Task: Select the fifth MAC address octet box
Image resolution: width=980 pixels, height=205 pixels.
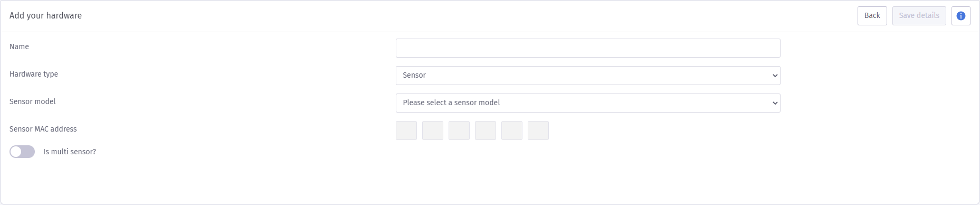Action: 512,131
